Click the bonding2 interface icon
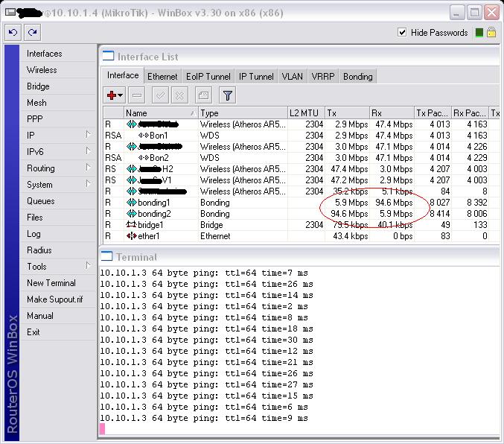 [132, 214]
